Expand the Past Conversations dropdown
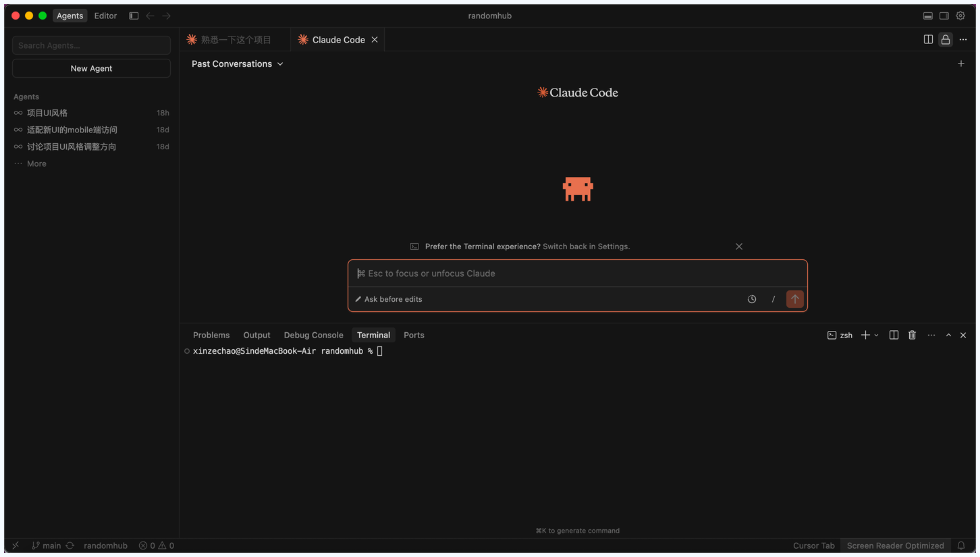980x557 pixels. pyautogui.click(x=237, y=64)
